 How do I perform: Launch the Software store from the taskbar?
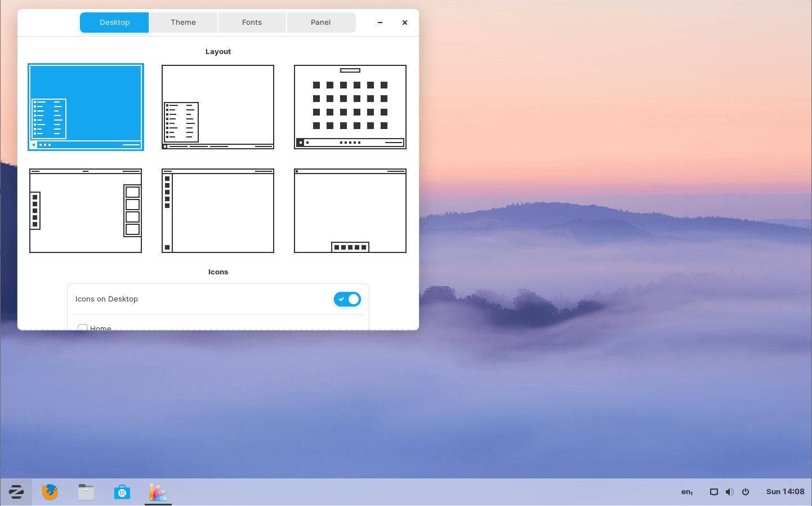point(122,491)
